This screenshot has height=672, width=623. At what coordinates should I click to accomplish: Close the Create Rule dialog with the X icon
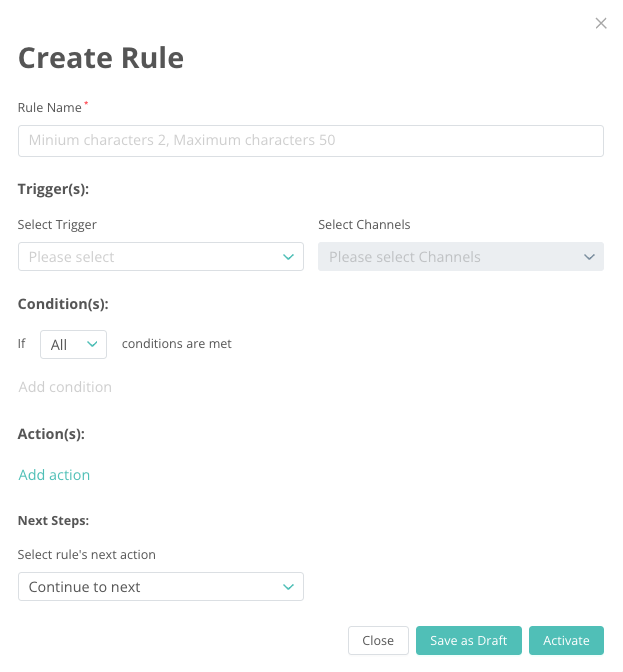[x=601, y=23]
